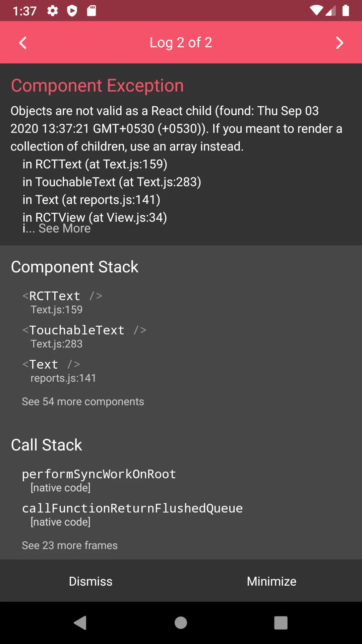Tap the SD card status icon
The image size is (362, 644).
click(x=92, y=11)
